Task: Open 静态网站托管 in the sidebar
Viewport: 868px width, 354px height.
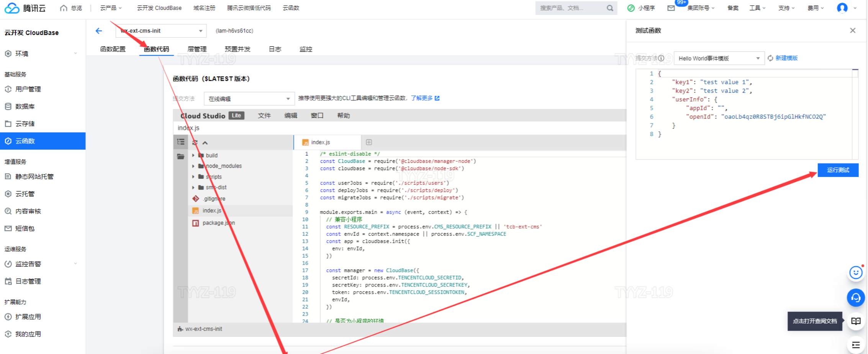Action: [x=43, y=176]
